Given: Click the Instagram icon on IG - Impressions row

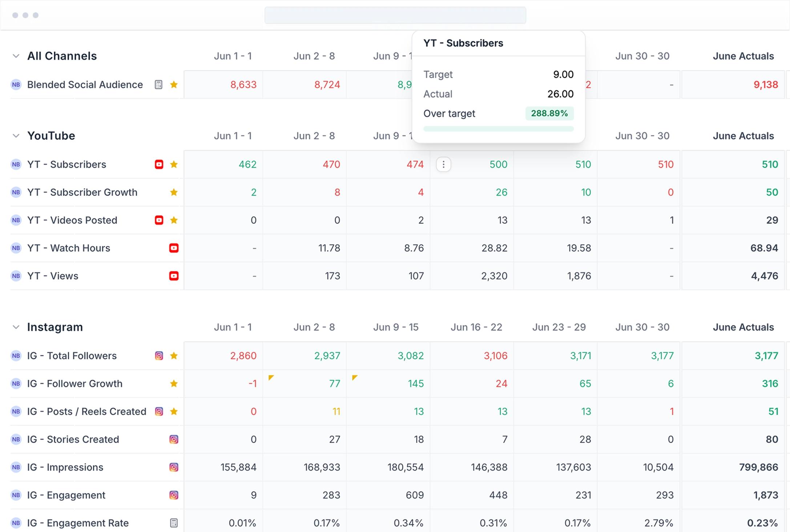Looking at the screenshot, I should [x=174, y=467].
